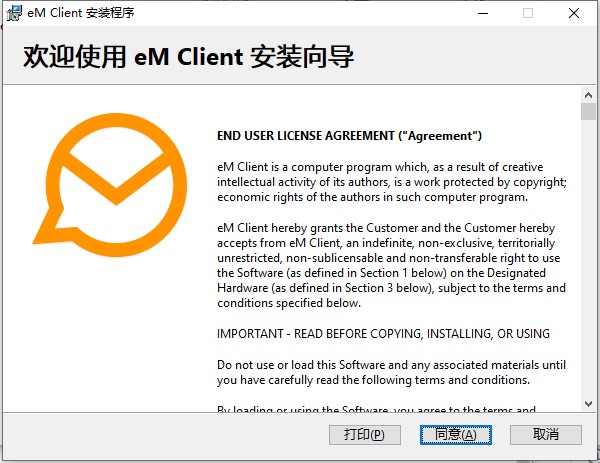Image resolution: width=600 pixels, height=463 pixels.
Task: Click the license scrollbar thumb
Action: (588, 111)
